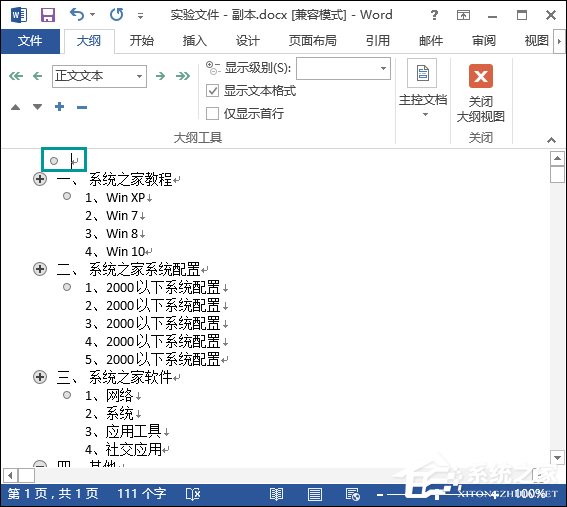Screen dimensions: 567x507
Task: Toggle the 三、系统之家软件 heading plus symbol
Action: tap(40, 377)
